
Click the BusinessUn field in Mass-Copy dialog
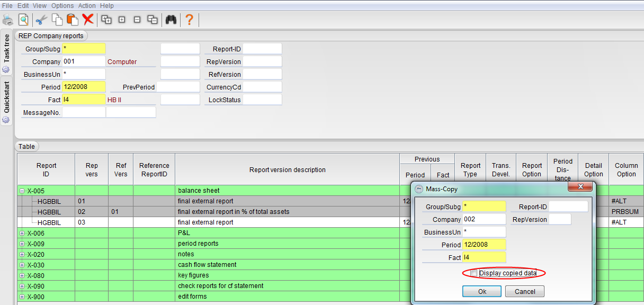(x=484, y=232)
